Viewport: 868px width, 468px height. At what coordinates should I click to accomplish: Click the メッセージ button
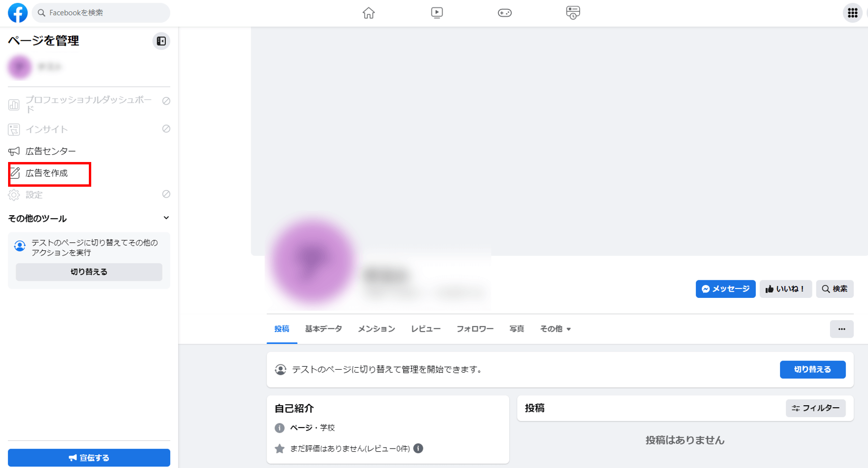coord(725,289)
